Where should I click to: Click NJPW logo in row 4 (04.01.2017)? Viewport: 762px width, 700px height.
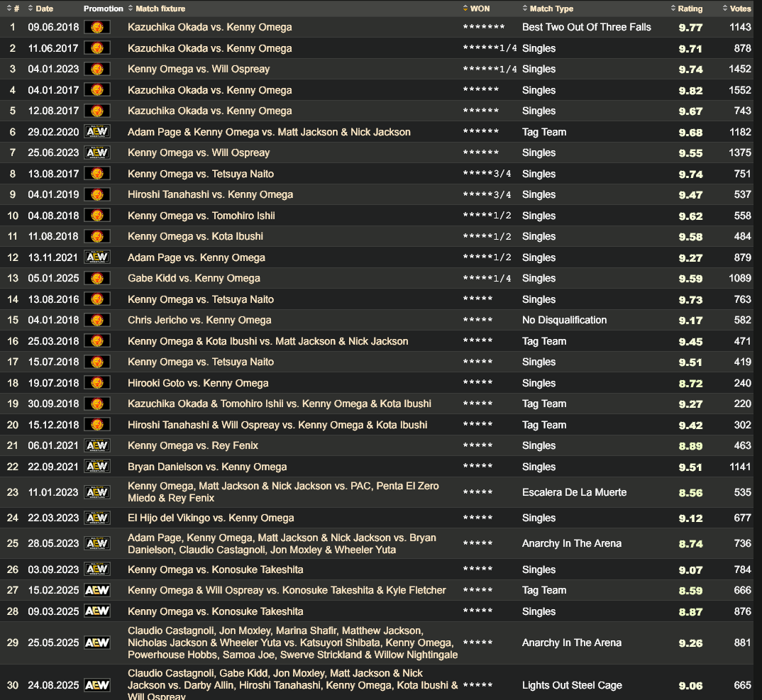pyautogui.click(x=97, y=90)
